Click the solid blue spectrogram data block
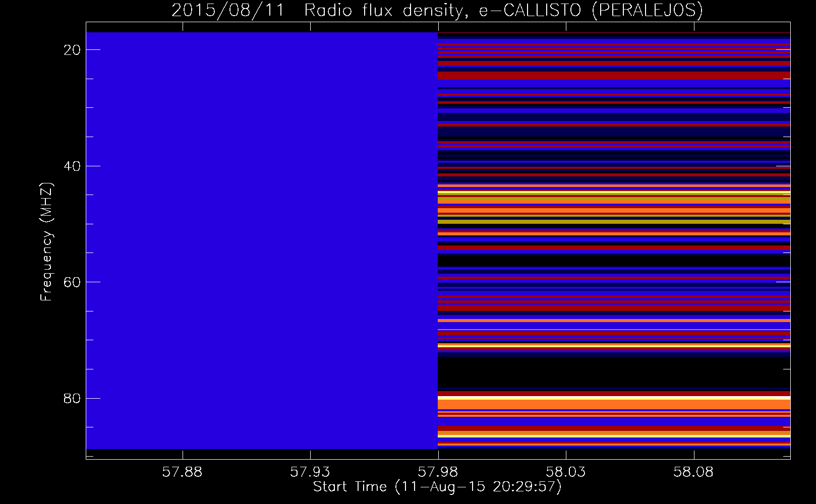The image size is (816, 504). [x=262, y=240]
